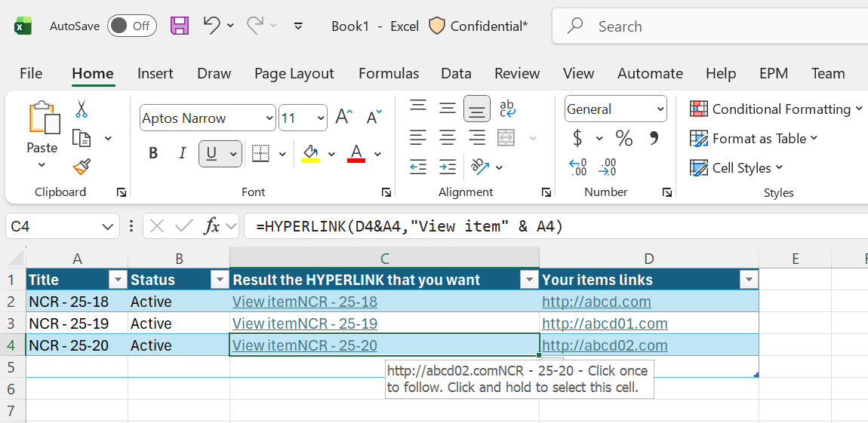868x423 pixels.
Task: Switch to the Data tab
Action: (456, 74)
